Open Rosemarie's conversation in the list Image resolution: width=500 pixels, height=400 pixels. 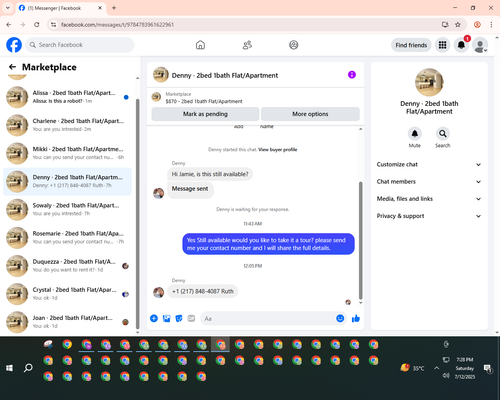click(x=67, y=238)
